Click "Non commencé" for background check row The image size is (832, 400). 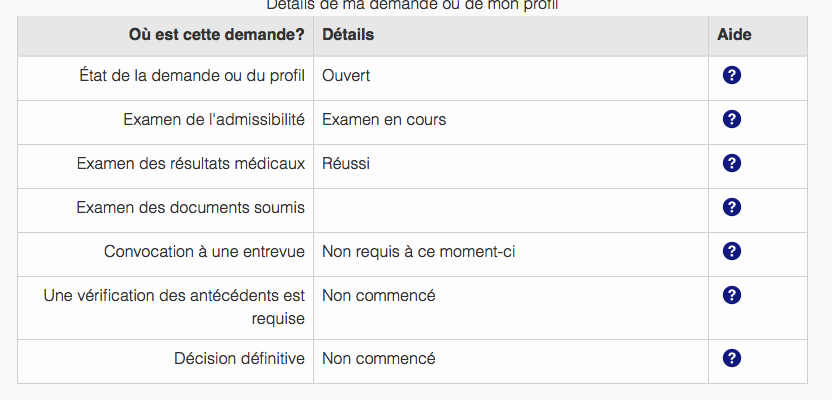point(378,295)
